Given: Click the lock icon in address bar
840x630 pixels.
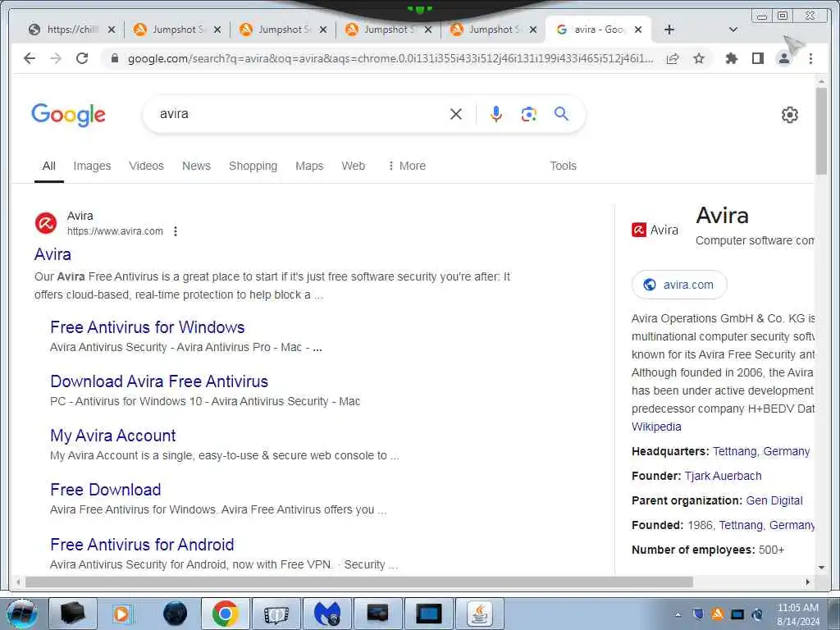Looking at the screenshot, I should [114, 58].
